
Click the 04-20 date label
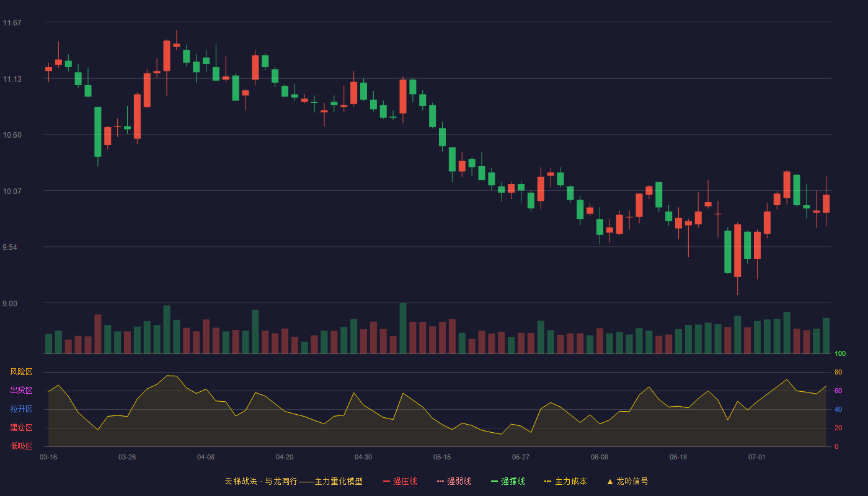click(x=285, y=457)
